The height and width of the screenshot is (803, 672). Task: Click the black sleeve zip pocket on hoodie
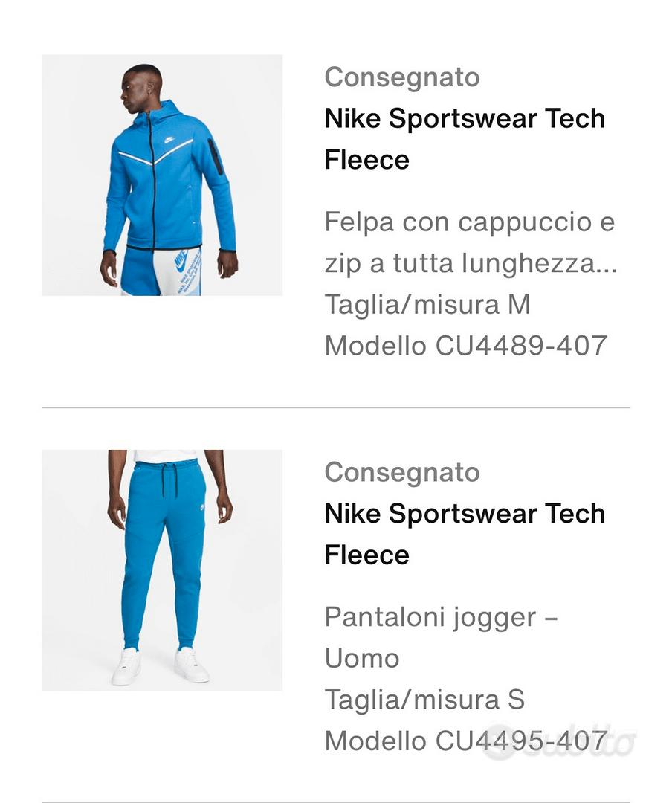tap(216, 157)
